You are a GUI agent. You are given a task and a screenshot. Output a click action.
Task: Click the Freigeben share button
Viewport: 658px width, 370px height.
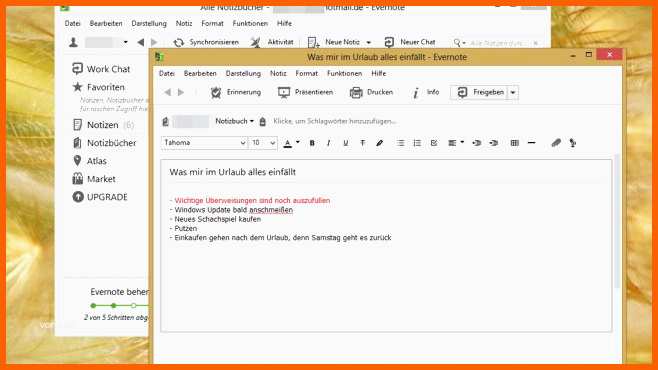pyautogui.click(x=480, y=92)
